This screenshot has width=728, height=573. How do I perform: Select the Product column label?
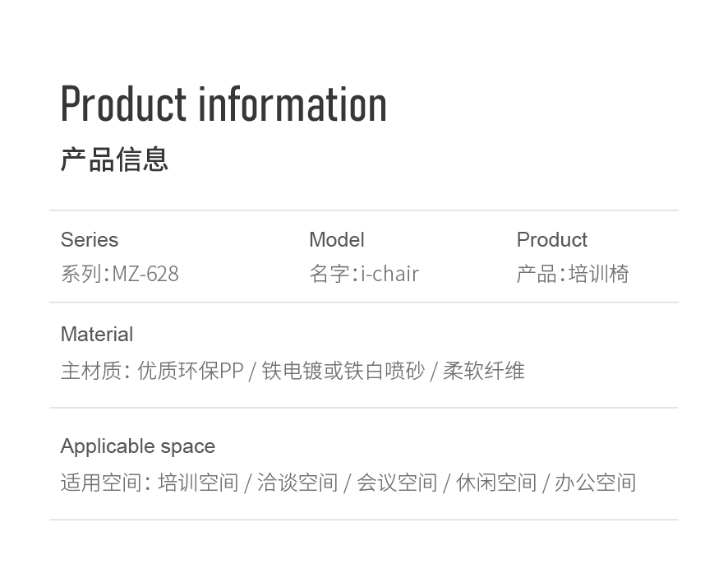coord(552,239)
